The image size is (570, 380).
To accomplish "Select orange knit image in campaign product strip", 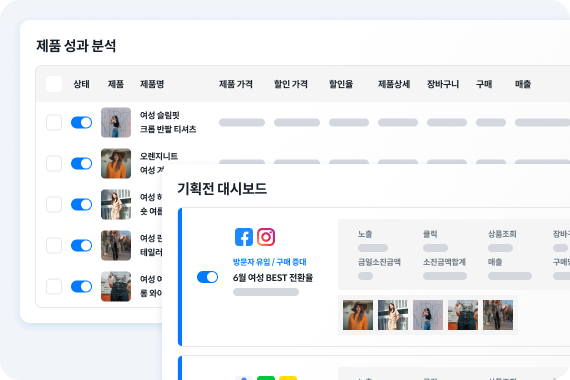I will pos(358,315).
